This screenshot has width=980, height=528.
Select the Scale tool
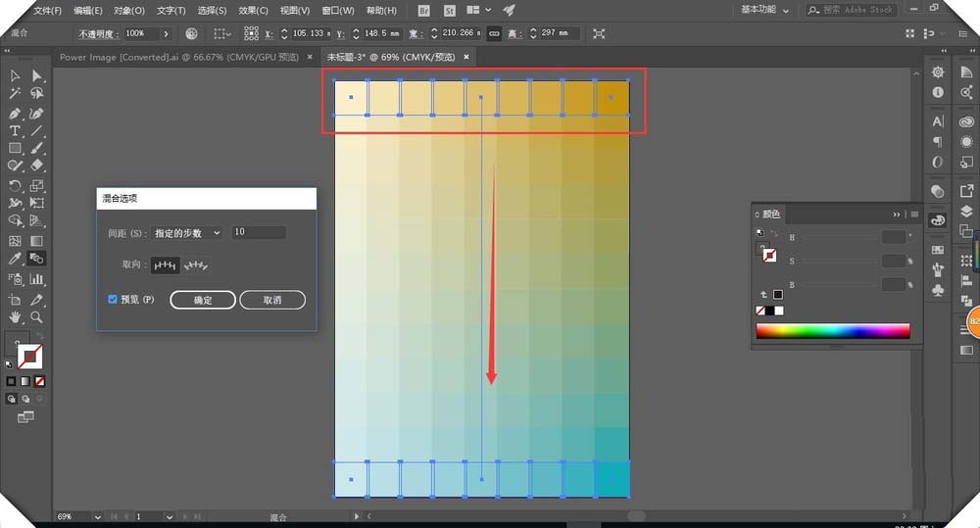pos(37,185)
